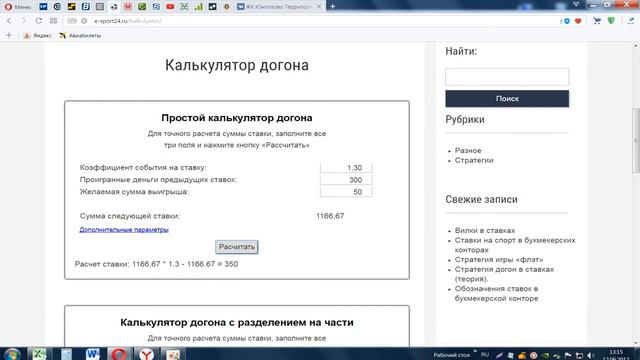Image resolution: width=640 pixels, height=360 pixels.
Task: Select the result value 1166,67
Action: (x=330, y=216)
